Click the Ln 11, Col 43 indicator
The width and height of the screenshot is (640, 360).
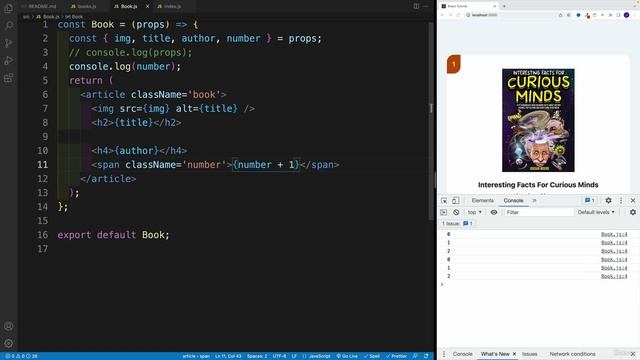tap(228, 356)
